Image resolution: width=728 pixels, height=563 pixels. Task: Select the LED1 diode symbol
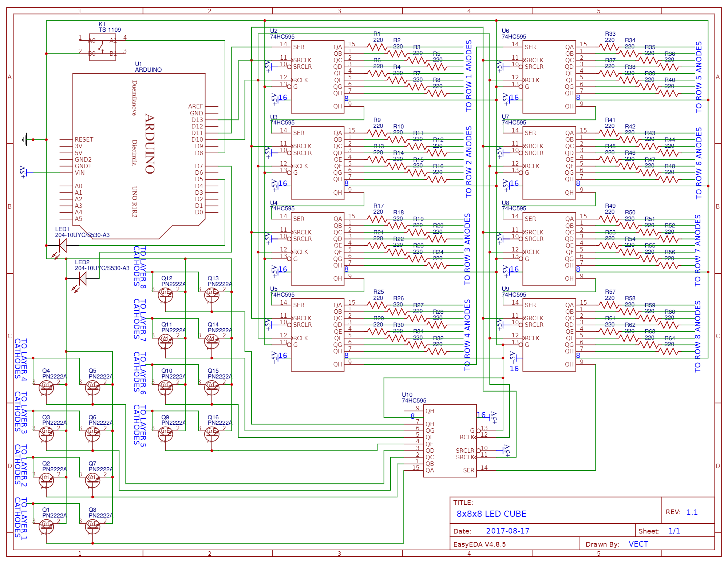[63, 246]
